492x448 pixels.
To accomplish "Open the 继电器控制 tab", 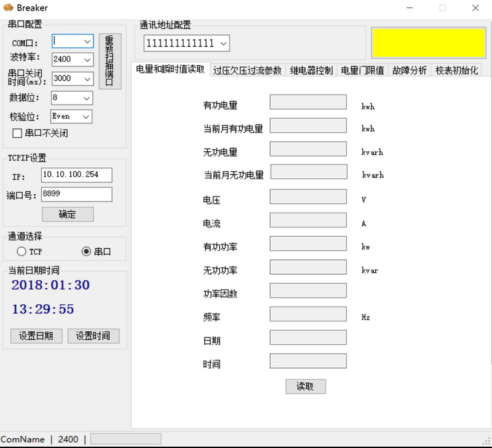I will tap(311, 70).
